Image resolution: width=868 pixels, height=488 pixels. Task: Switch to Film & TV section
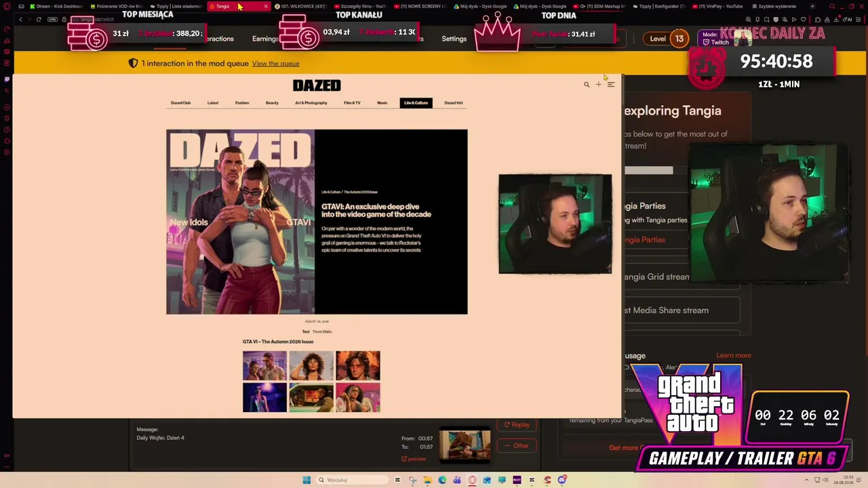(352, 103)
